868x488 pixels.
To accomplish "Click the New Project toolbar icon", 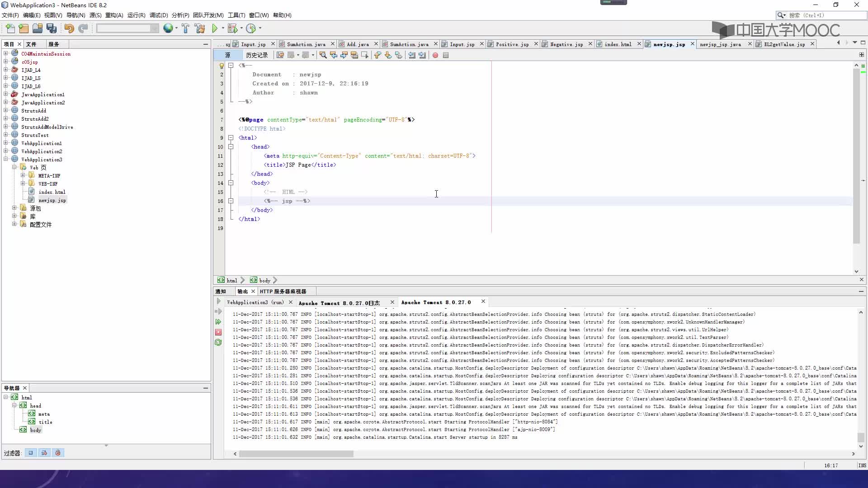I will (24, 28).
